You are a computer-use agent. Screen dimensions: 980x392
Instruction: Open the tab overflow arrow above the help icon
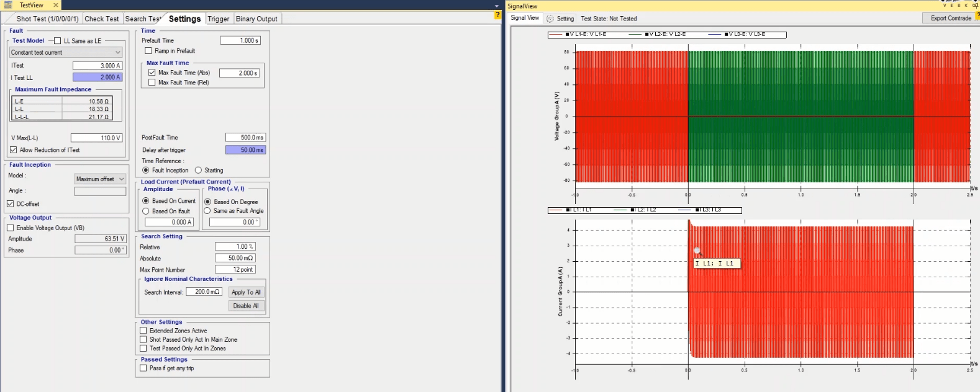[x=496, y=6]
